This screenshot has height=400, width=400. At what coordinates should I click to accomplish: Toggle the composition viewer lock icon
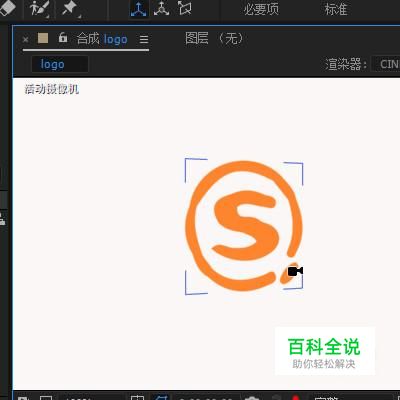tap(63, 38)
